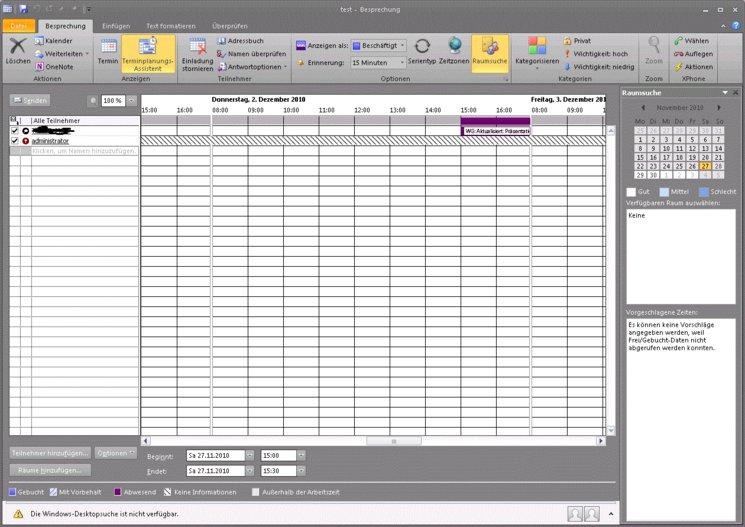Click XPhone Wählen

point(691,41)
